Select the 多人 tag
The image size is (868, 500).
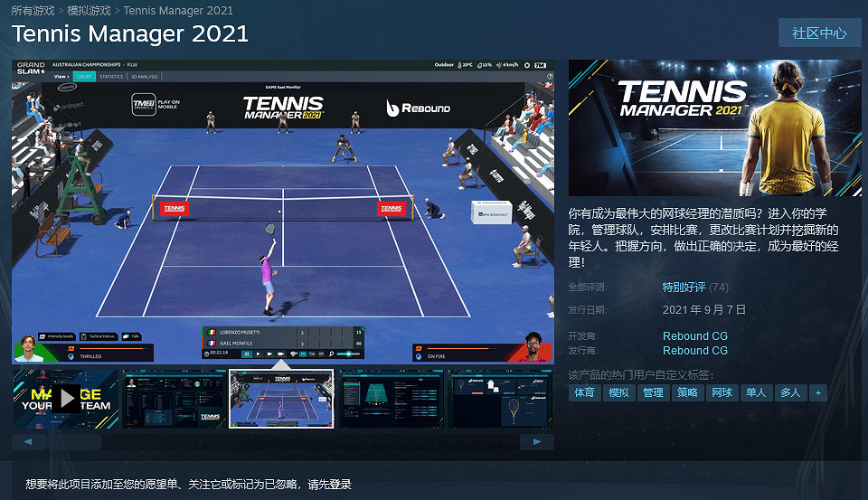pos(789,392)
